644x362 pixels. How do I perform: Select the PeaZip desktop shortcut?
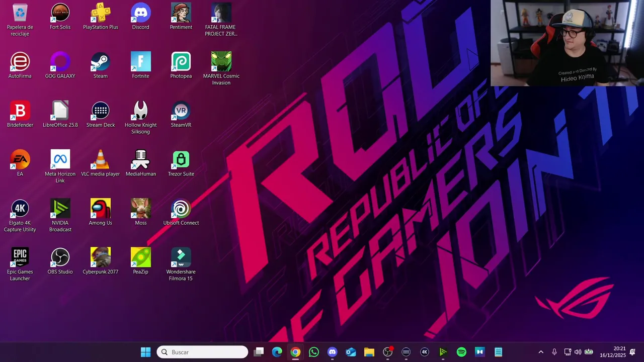tap(141, 260)
